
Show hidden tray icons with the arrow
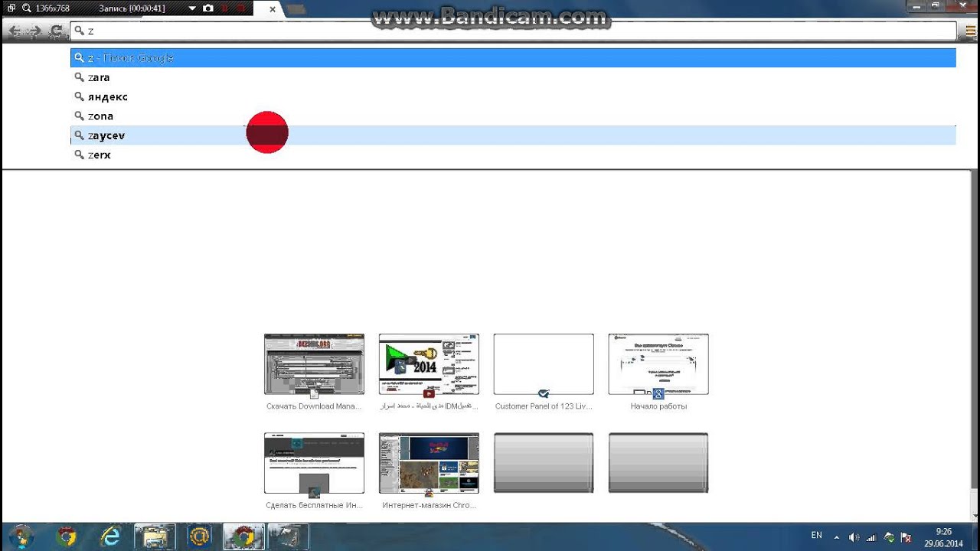[x=836, y=537]
